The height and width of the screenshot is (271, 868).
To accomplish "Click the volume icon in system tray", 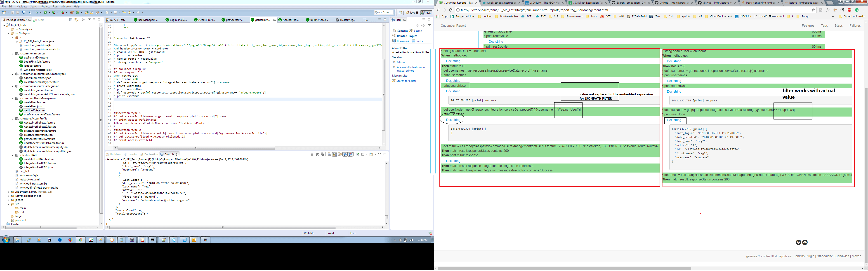I will click(400, 240).
